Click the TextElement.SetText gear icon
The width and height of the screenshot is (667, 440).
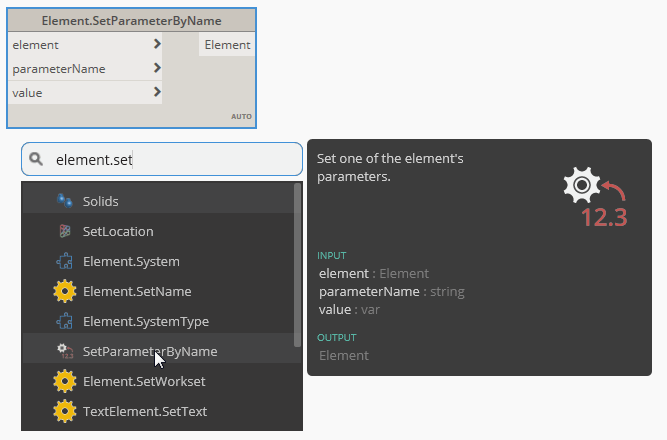pos(65,411)
